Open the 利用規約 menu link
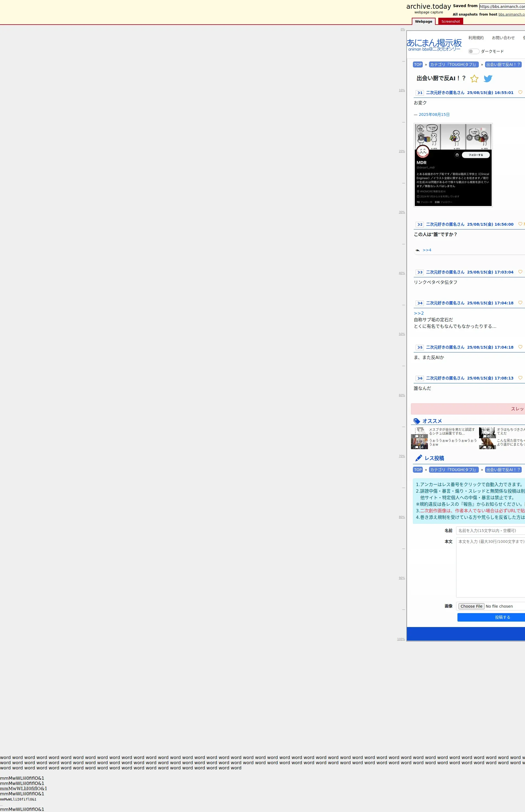 [x=476, y=38]
